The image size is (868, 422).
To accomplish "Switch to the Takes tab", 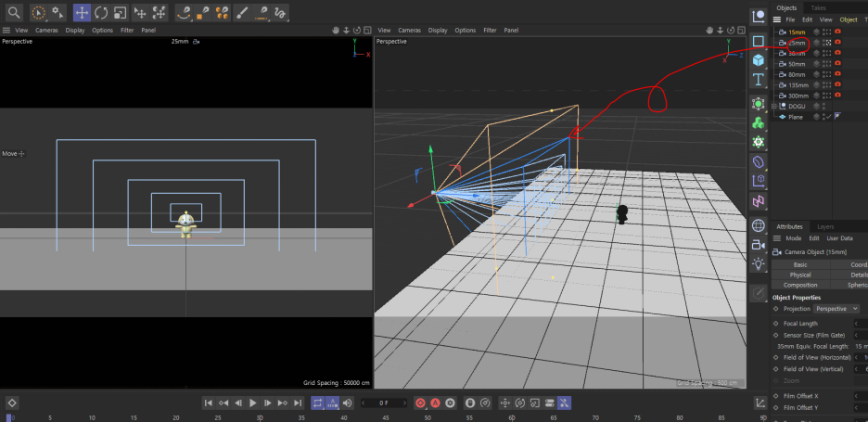I will click(x=818, y=7).
